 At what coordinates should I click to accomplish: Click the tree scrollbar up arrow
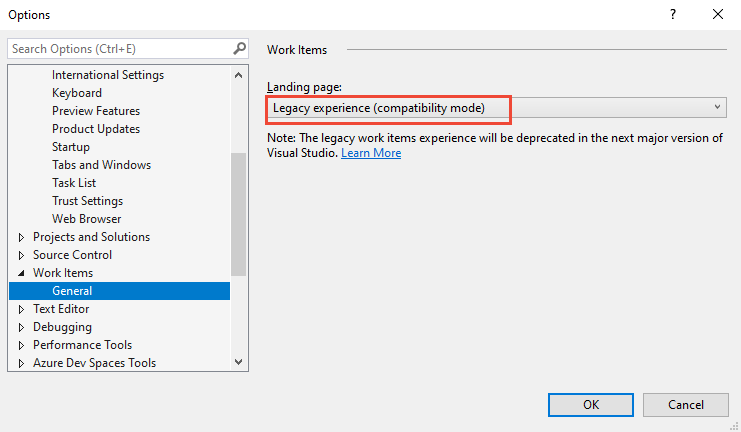[x=239, y=75]
